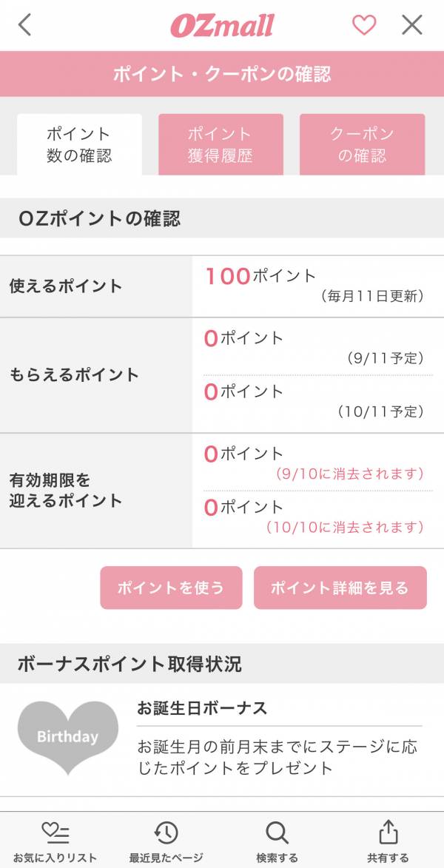
Task: Select the ポイント数の確認 tab
Action: (79, 145)
